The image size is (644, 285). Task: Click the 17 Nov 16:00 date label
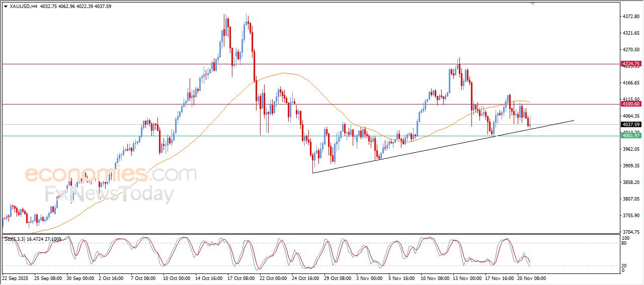point(499,278)
